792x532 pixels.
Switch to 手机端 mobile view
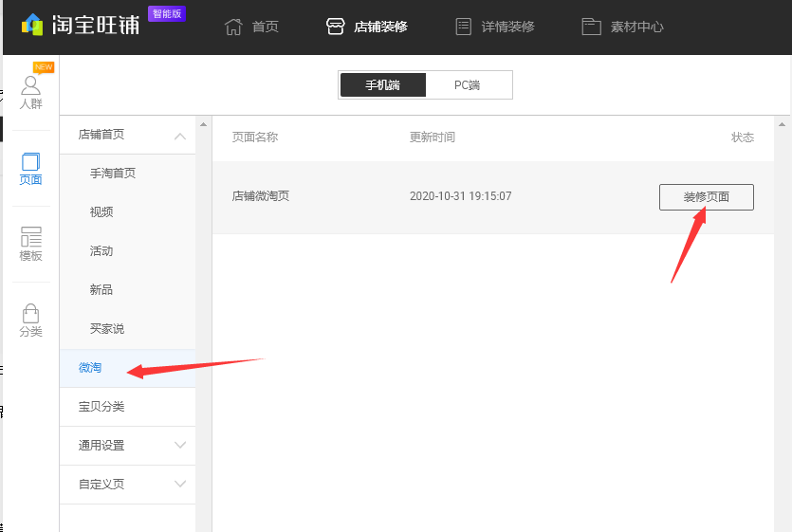[x=383, y=85]
